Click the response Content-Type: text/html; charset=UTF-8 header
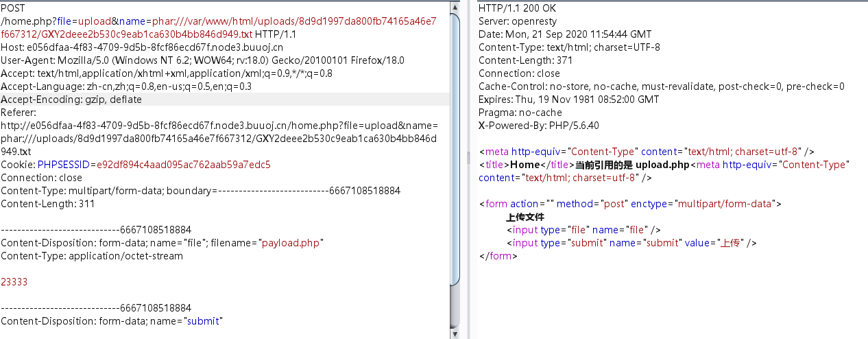This screenshot has height=339, width=868. (570, 47)
